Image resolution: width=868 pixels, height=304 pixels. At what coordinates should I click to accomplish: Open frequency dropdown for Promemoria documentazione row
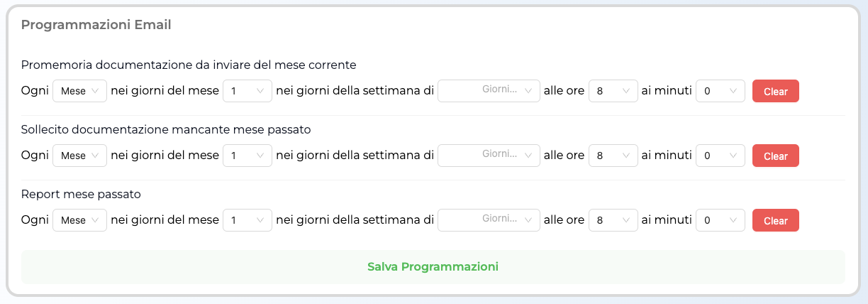(x=79, y=91)
